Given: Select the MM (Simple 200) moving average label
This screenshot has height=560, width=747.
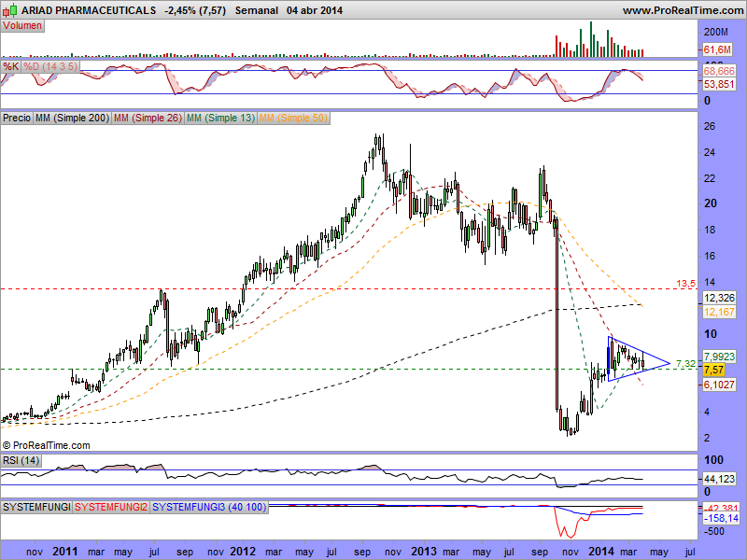Looking at the screenshot, I should pos(72,118).
